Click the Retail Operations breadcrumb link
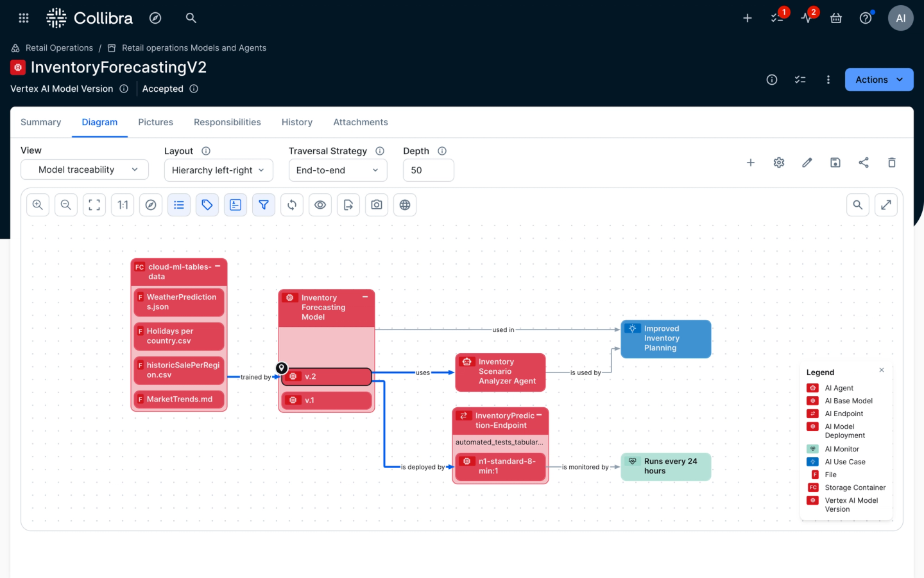This screenshot has width=924, height=578. tap(58, 48)
